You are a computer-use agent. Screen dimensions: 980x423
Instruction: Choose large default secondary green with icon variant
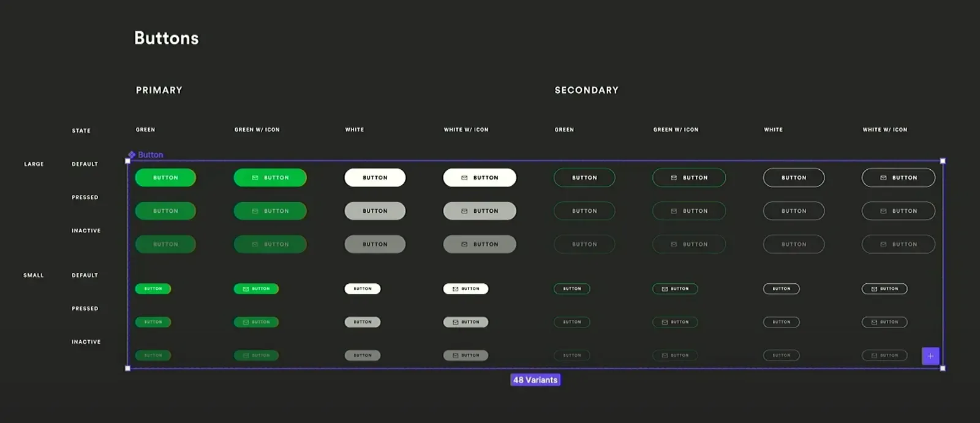tap(689, 178)
